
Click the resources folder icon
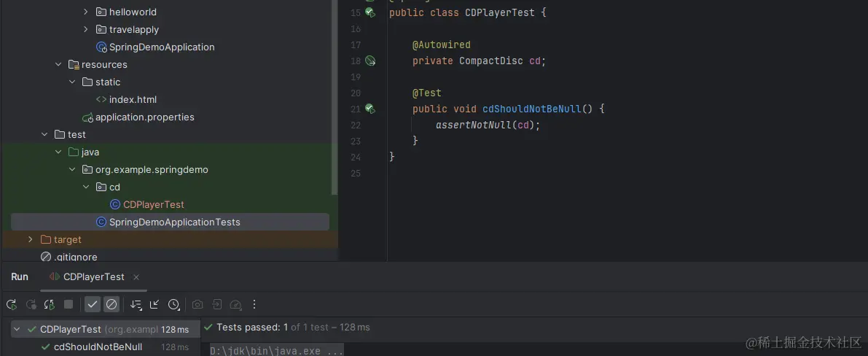[74, 65]
